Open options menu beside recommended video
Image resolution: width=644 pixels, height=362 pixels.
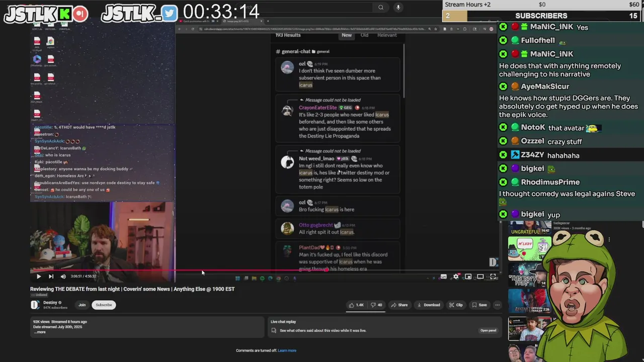click(609, 240)
